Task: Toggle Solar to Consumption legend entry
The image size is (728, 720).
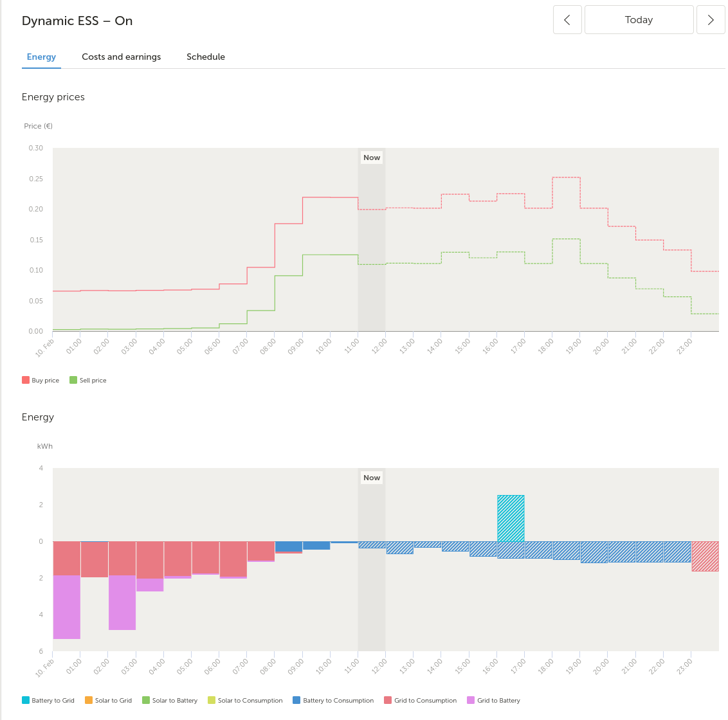Action: 245,701
